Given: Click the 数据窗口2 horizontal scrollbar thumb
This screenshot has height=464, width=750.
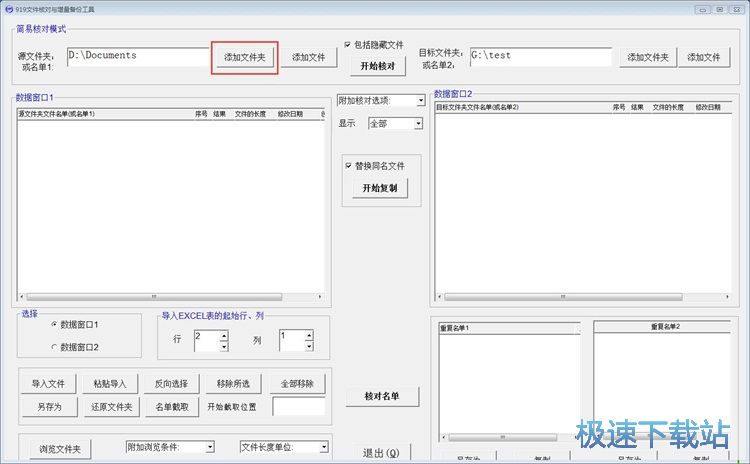Looking at the screenshot, I should [x=563, y=297].
